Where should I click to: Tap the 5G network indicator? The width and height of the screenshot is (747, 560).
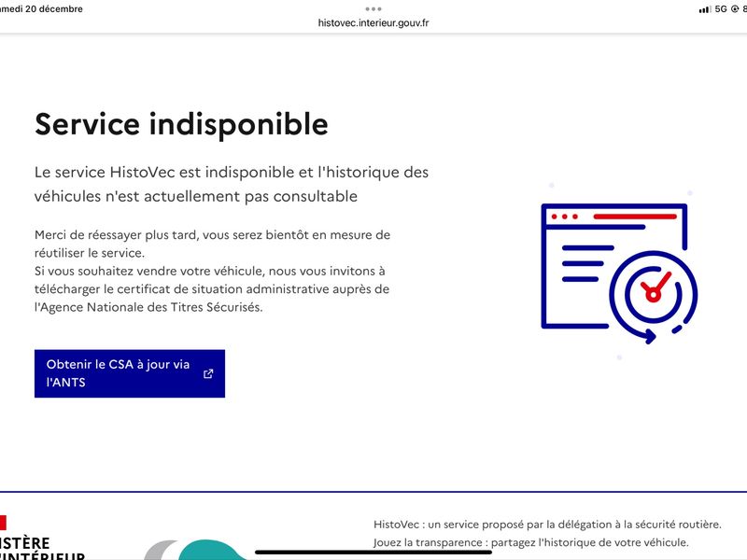[x=721, y=9]
